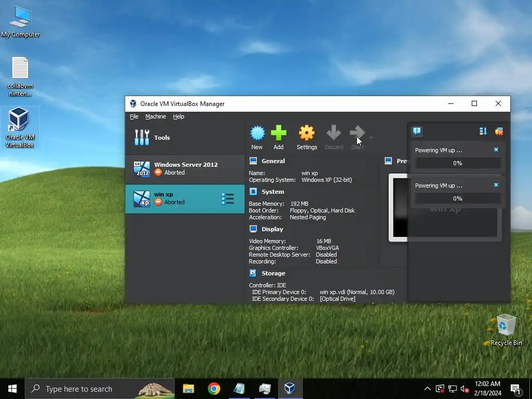Open the Machine menu
532x399 pixels.
(156, 116)
